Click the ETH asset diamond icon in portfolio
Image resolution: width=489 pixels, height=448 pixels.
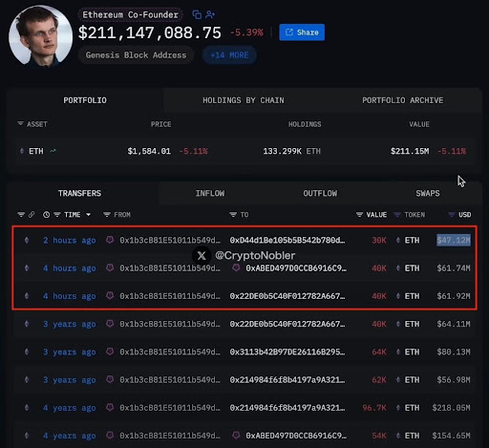22,151
